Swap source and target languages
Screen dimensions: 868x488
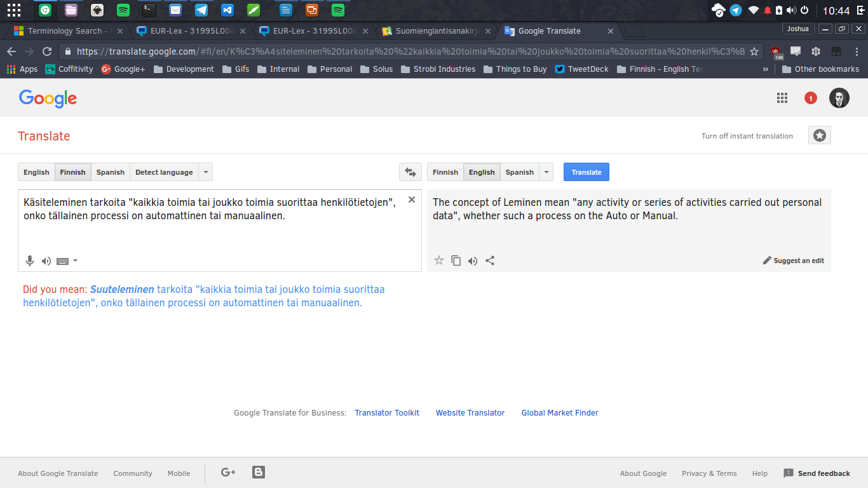[410, 172]
